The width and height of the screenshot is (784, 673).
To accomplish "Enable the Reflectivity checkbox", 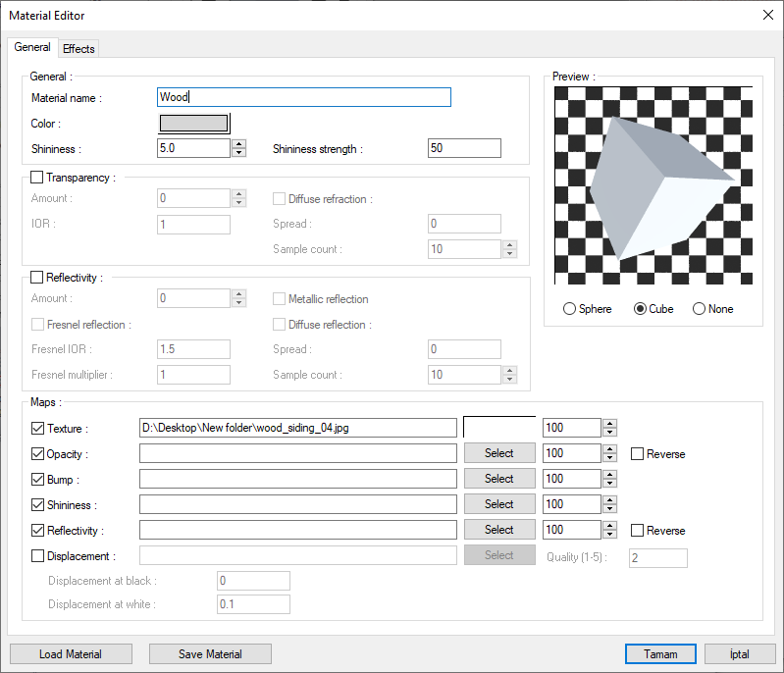I will 37,278.
